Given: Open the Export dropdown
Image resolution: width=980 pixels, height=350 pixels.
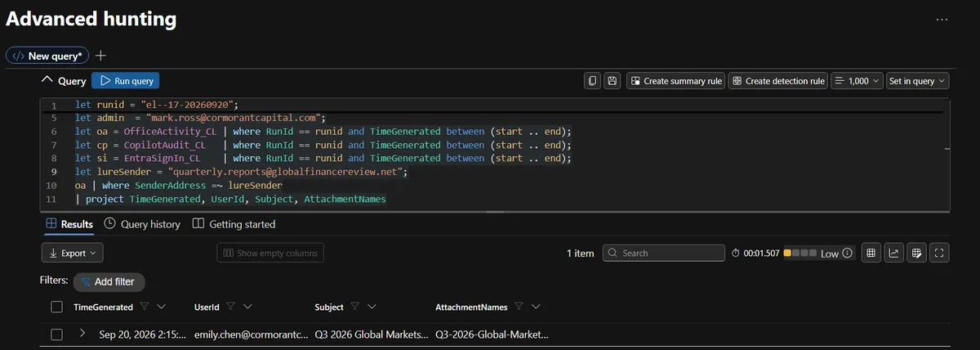Looking at the screenshot, I should (72, 254).
